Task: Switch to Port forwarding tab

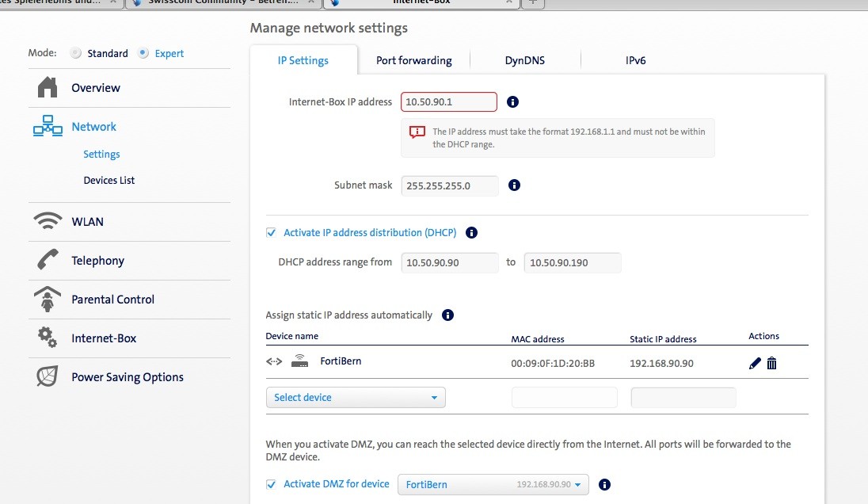Action: [413, 60]
